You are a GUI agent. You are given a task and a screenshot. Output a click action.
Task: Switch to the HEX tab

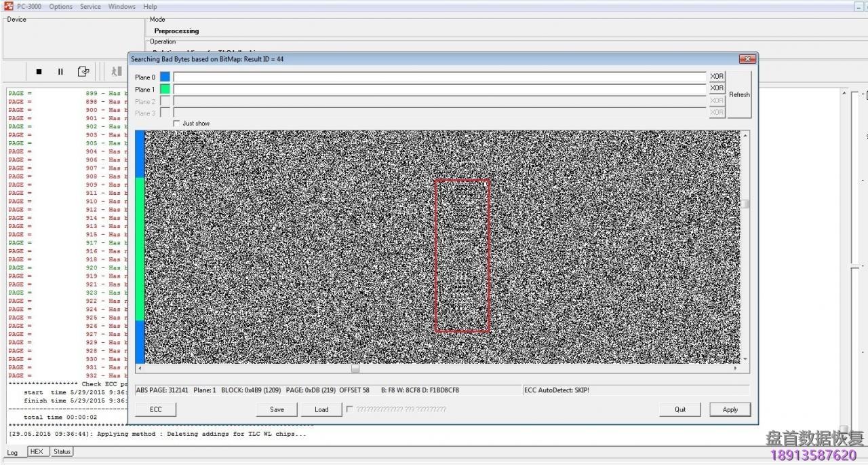(37, 452)
